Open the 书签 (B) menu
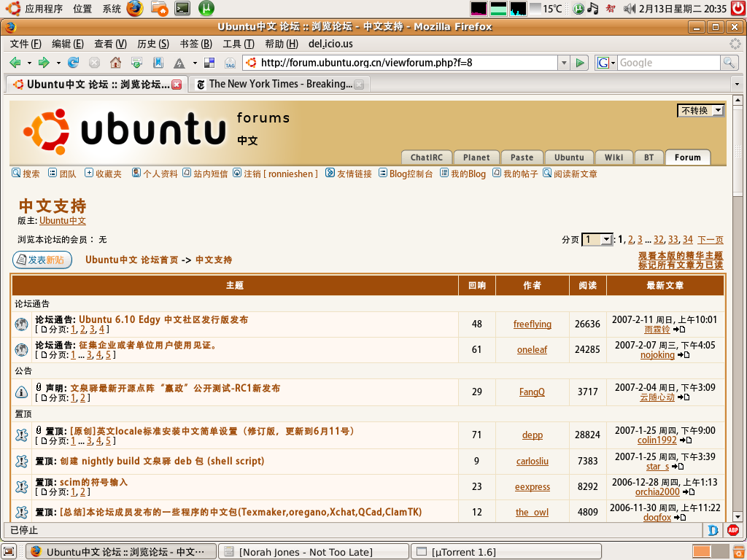The image size is (747, 560). 196,44
